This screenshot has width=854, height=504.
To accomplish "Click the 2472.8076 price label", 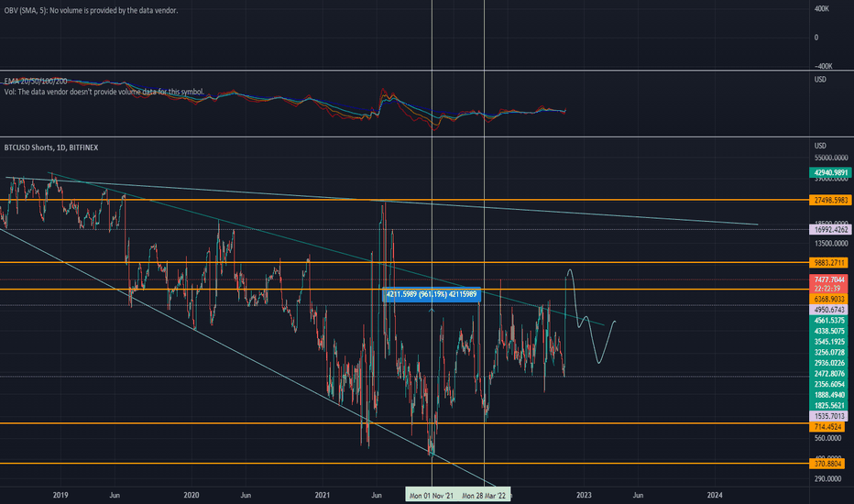I will [x=828, y=374].
